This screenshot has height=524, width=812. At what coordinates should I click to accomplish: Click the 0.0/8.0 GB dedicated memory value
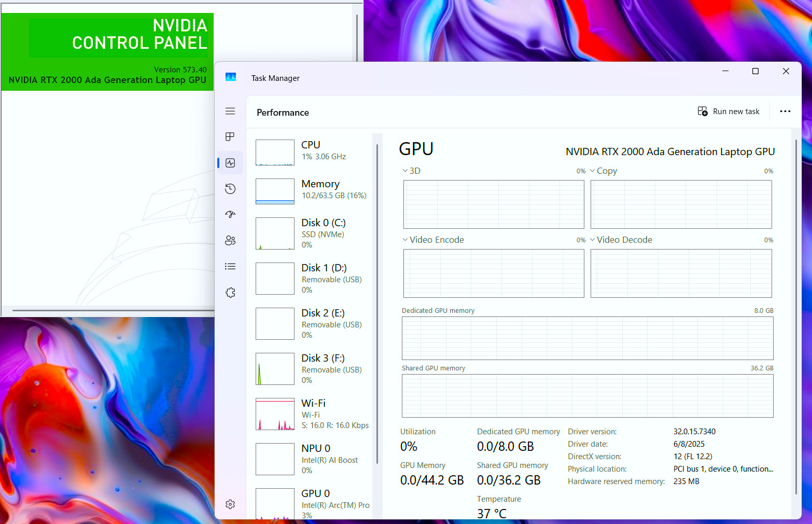(x=506, y=447)
